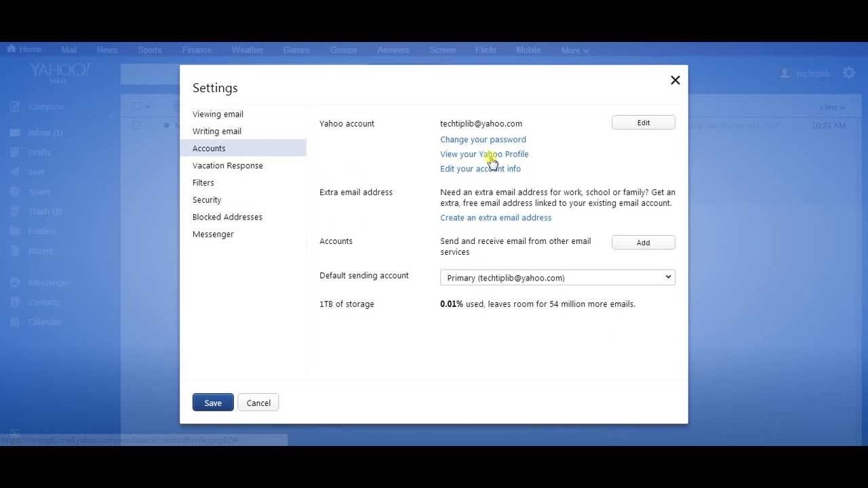Open Weather in the Yahoo top bar
The image size is (868, 488).
(248, 50)
